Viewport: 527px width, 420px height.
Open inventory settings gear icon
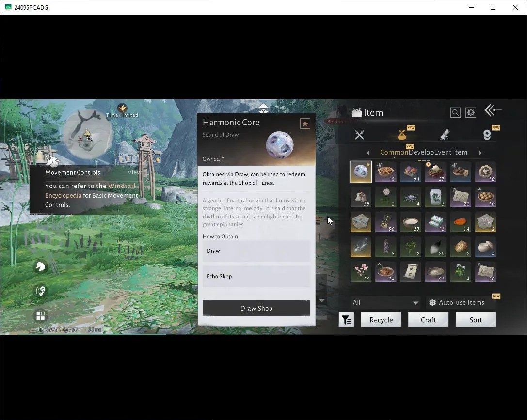pyautogui.click(x=471, y=112)
